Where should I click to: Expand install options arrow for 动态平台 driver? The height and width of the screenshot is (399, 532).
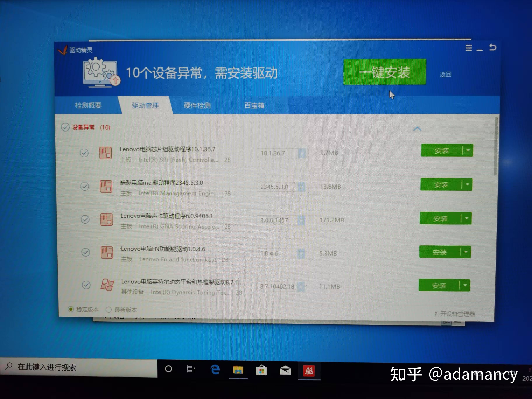pos(465,285)
